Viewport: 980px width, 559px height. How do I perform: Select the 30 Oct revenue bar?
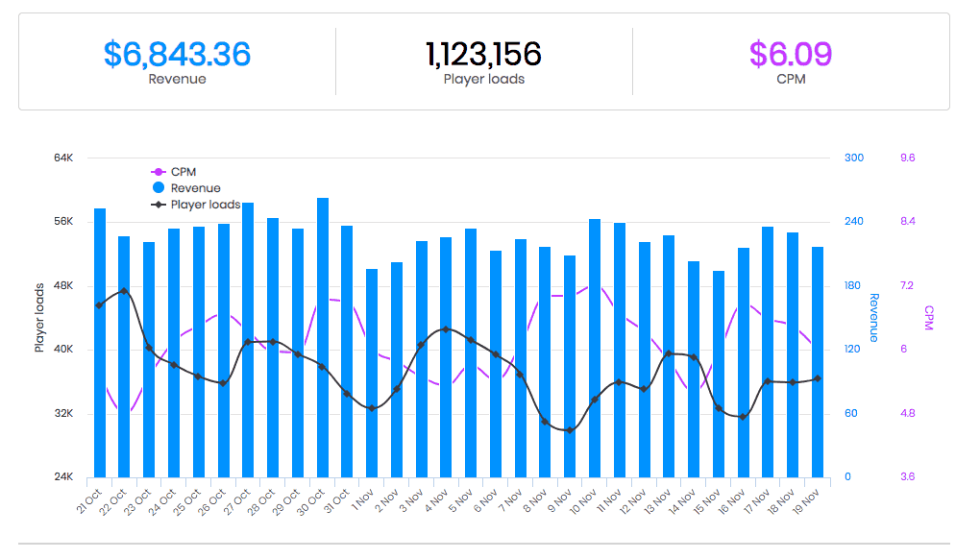323,336
